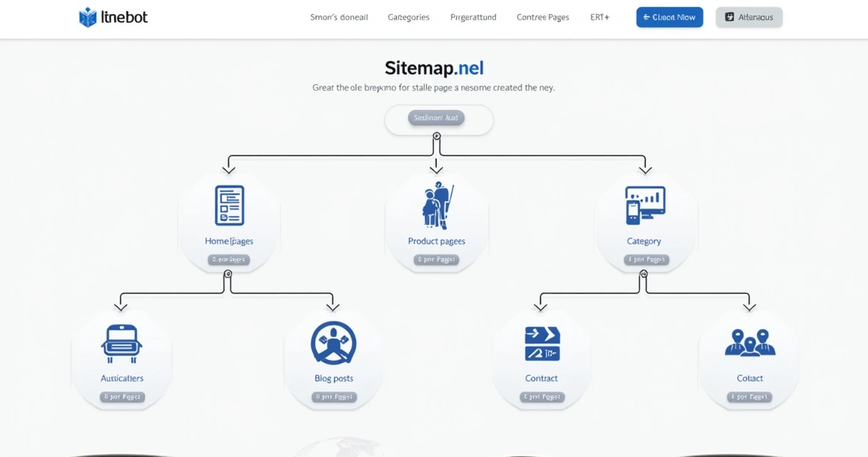Screen dimensions: 868x457
Task: Select the briefcase icon above Applications
Action: 121,343
